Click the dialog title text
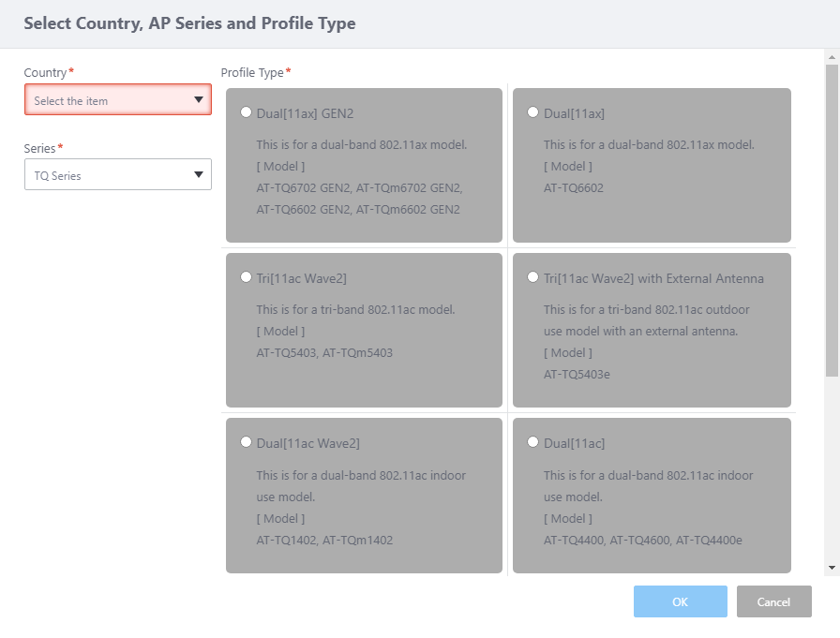Screen dimensions: 840x638 point(189,23)
